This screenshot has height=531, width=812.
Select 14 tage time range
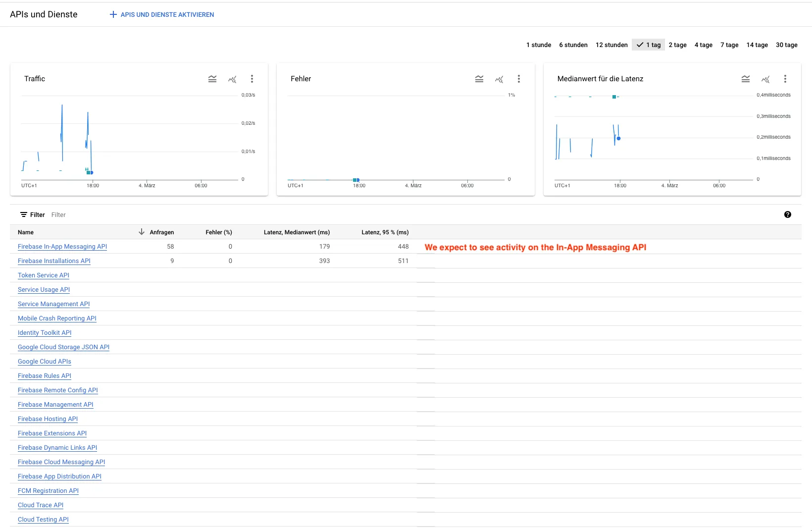click(757, 45)
